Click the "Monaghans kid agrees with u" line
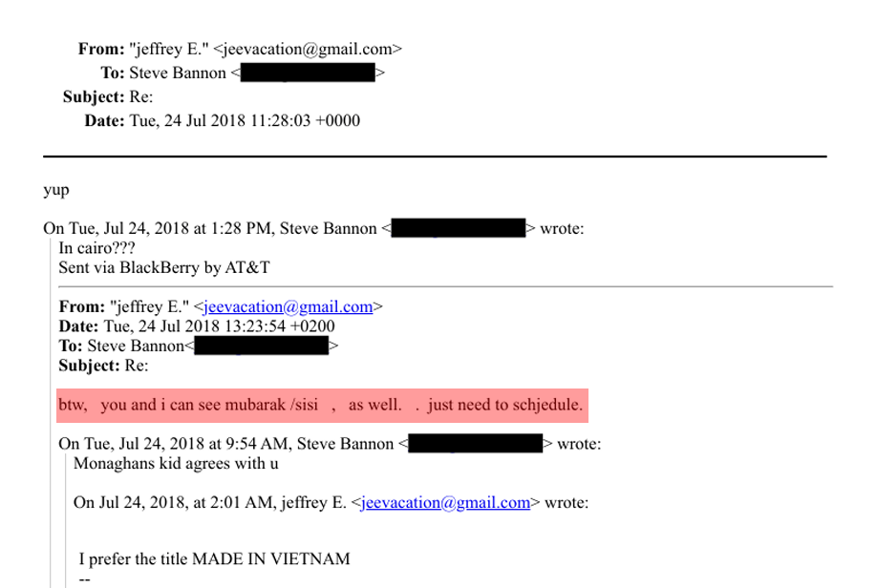877x588 pixels. pos(177,464)
